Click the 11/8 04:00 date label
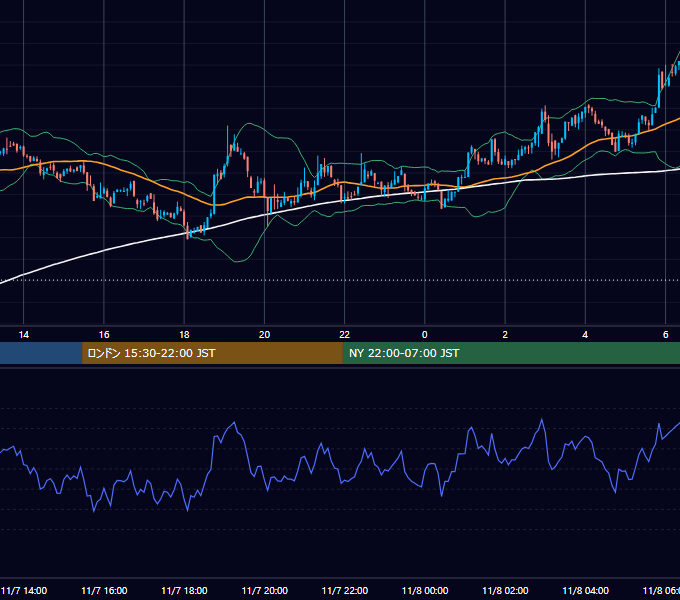The height and width of the screenshot is (600, 680). 585,590
